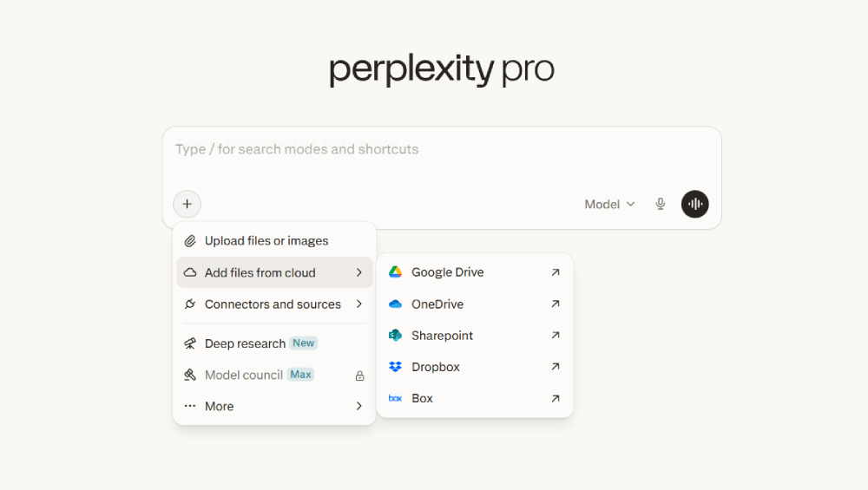Screen dimensions: 868x490
Task: Open the Model dropdown
Action: 609,205
